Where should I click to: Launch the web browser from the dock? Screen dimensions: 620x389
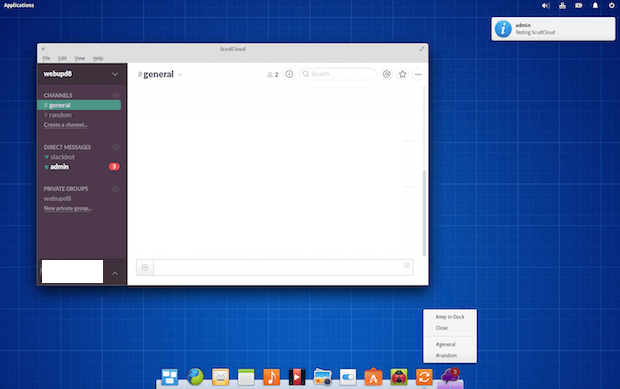(195, 377)
